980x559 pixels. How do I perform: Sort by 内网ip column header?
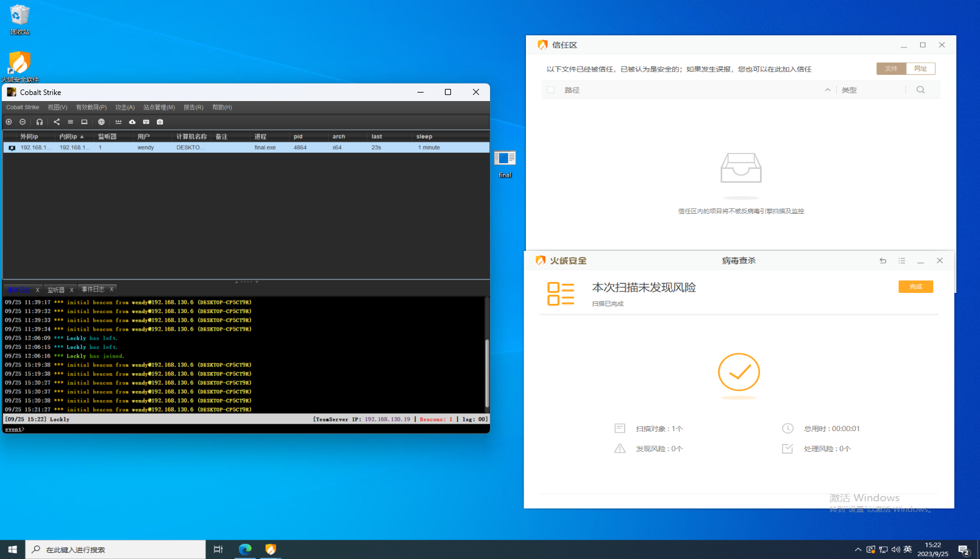pyautogui.click(x=72, y=136)
